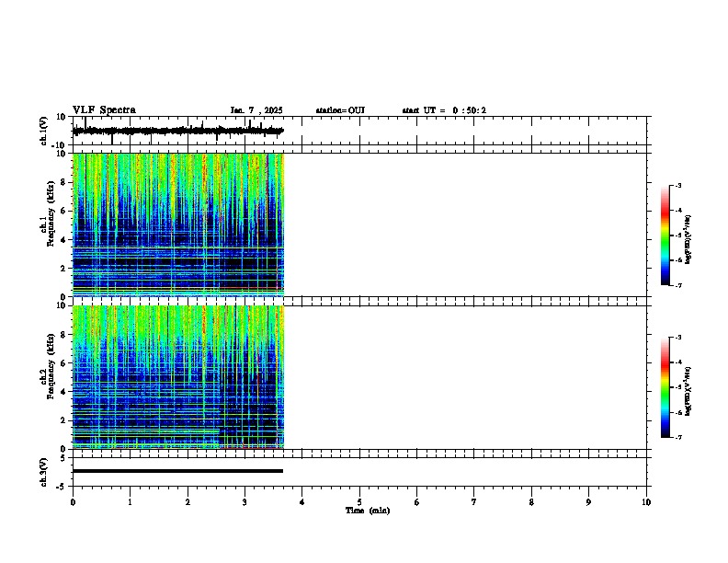
Task: Click the "ch.3(V)" axis label
Action: pos(43,472)
